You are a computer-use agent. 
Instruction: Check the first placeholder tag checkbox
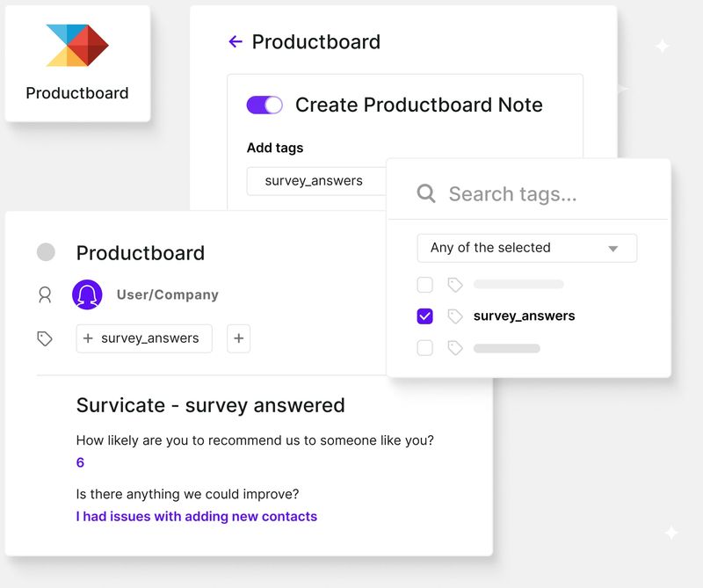(x=424, y=284)
